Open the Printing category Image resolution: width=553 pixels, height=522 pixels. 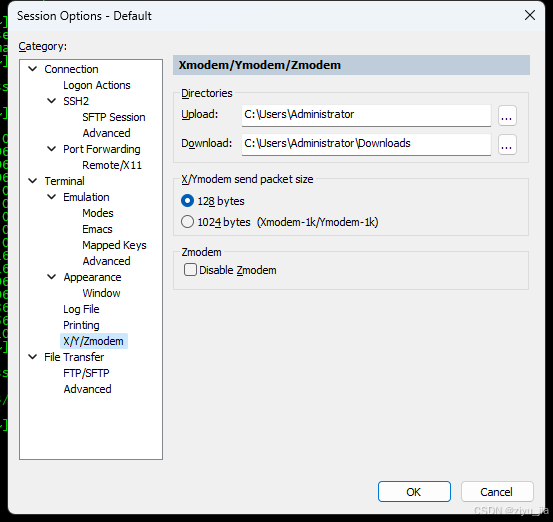(81, 325)
